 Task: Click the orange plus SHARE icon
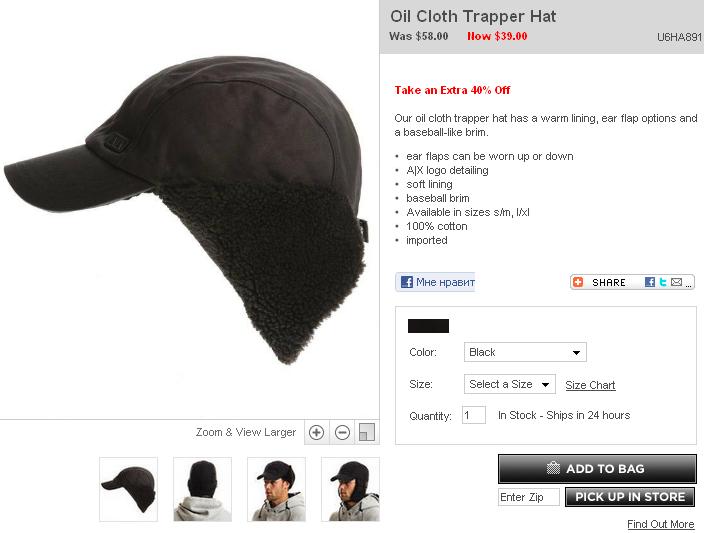pyautogui.click(x=578, y=282)
